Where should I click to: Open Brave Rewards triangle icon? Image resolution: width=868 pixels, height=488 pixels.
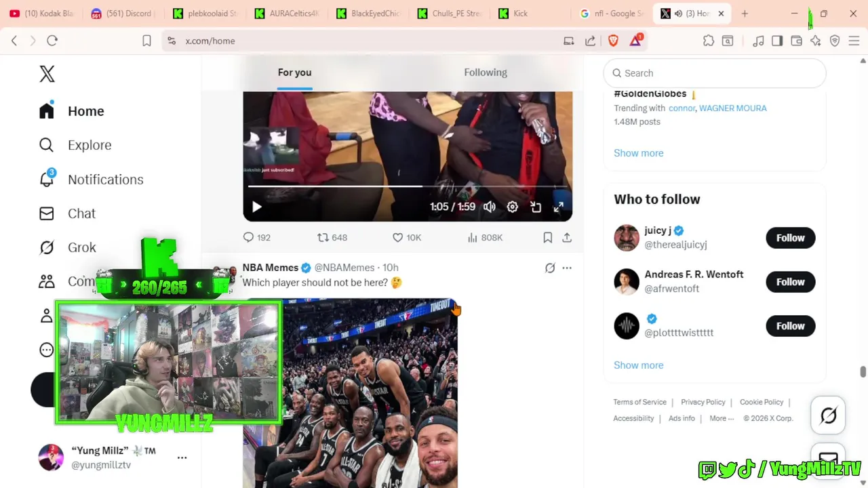pos(635,41)
